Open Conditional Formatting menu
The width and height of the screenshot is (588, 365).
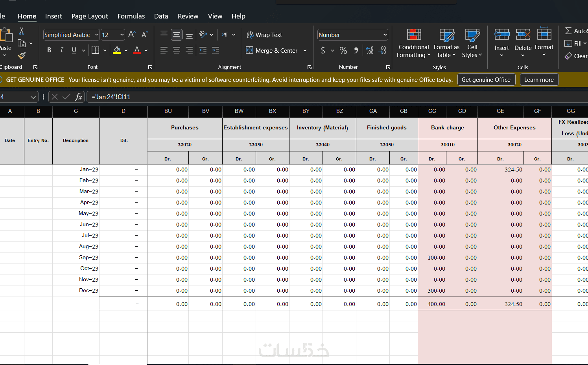(413, 43)
